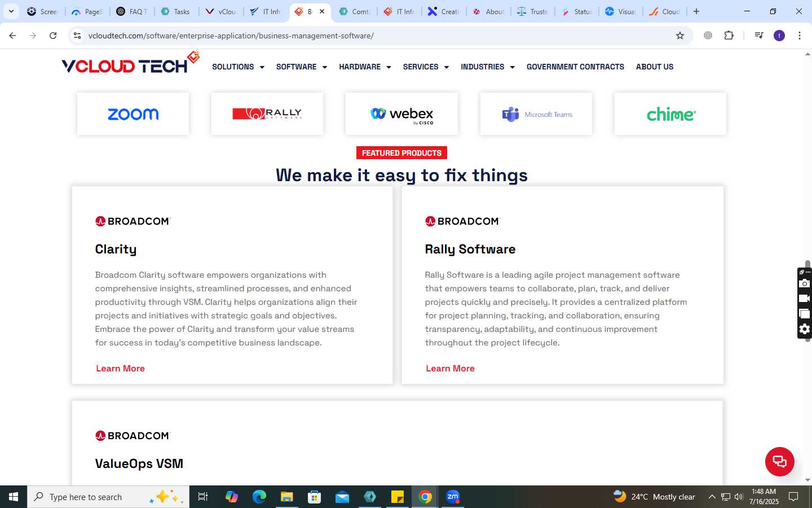This screenshot has height=508, width=812.
Task: Open Chrome three-dot menu
Action: click(800, 36)
